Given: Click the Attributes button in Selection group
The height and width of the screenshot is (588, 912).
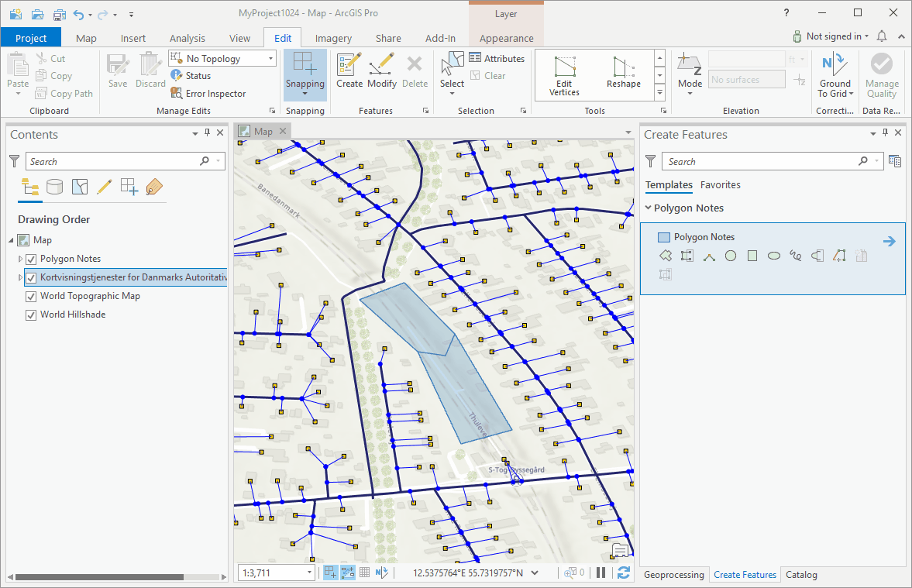Looking at the screenshot, I should coord(497,59).
